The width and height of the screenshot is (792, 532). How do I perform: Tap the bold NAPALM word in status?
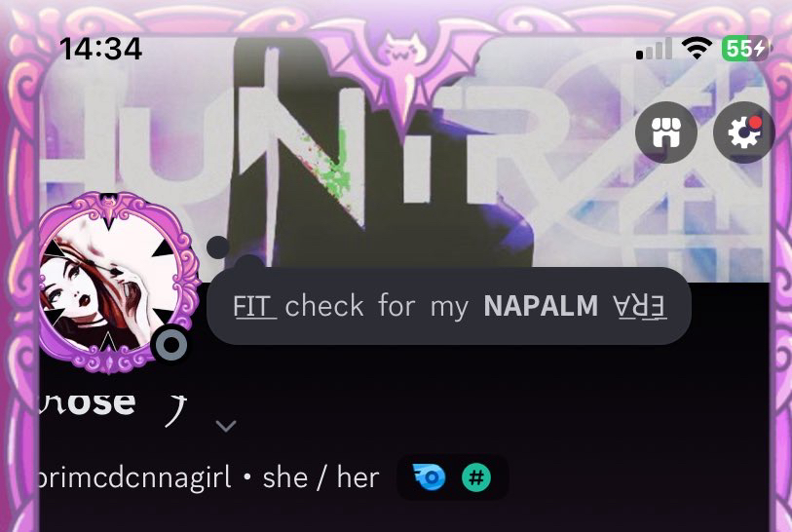point(541,306)
